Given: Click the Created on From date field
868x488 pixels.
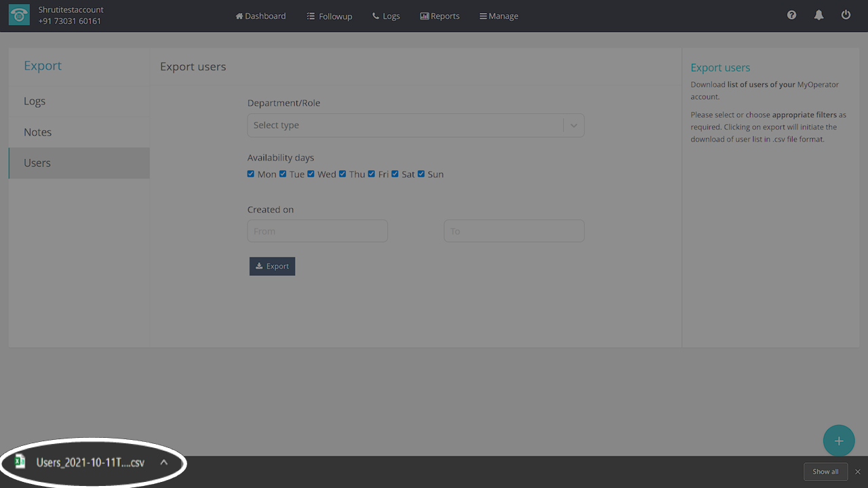Looking at the screenshot, I should [317, 231].
